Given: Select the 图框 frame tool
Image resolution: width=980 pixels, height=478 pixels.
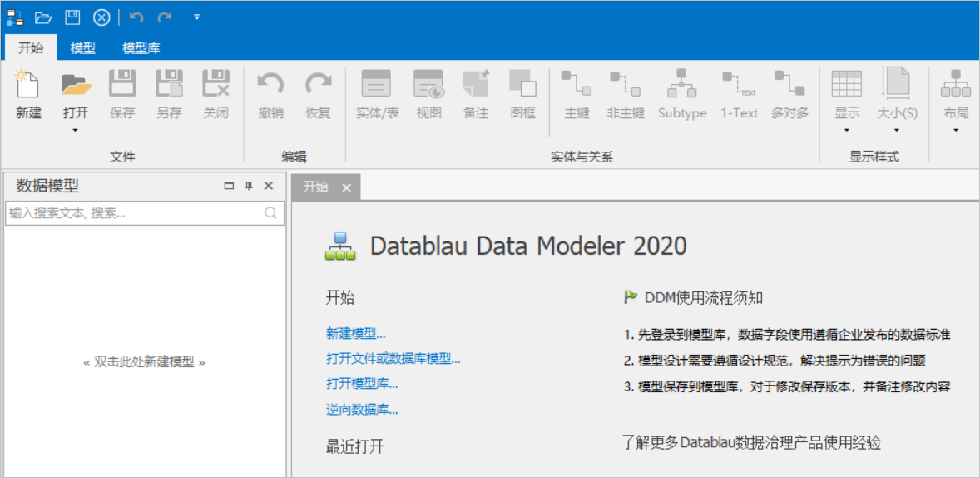Looking at the screenshot, I should click(522, 94).
